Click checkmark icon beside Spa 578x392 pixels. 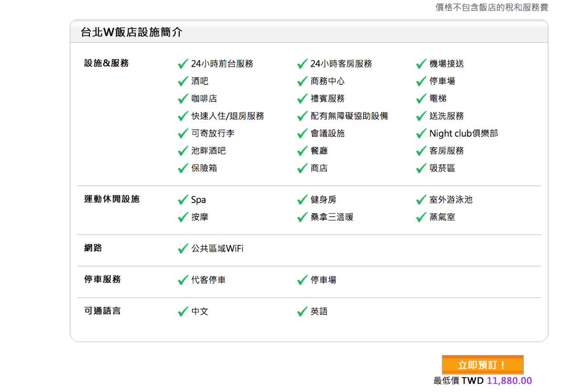pos(183,199)
